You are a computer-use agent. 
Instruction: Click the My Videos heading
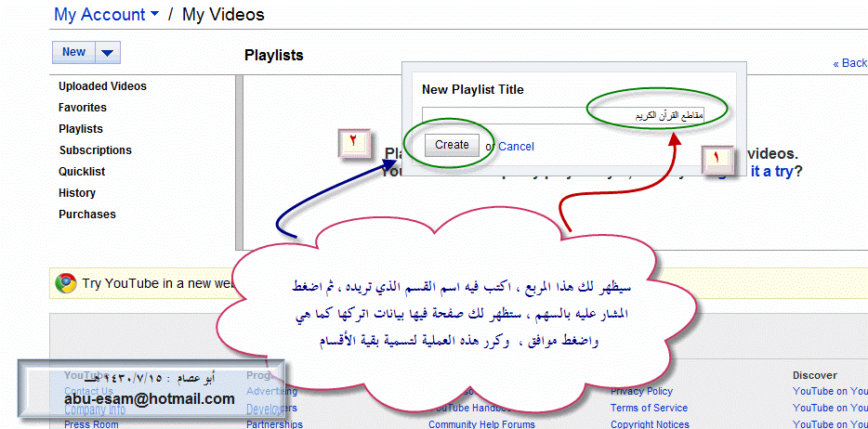click(x=223, y=14)
